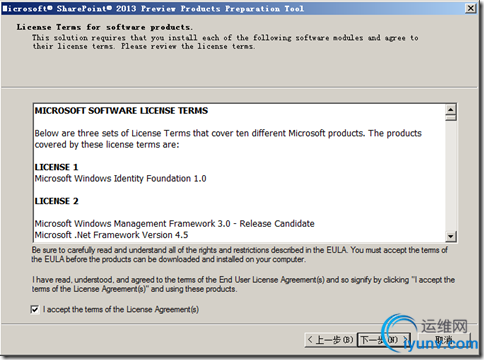484x360 pixels.
Task: Proceed with the 下一步(N) button
Action: pos(384,340)
